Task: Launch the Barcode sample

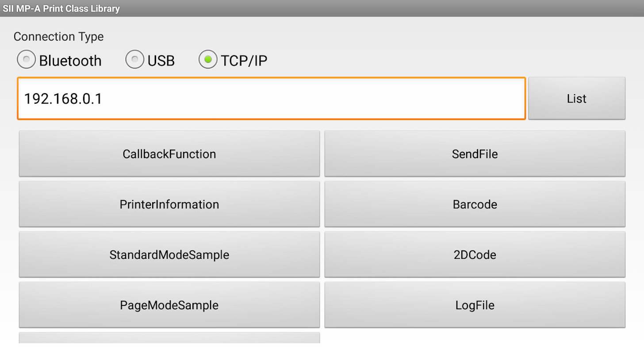Action: [x=475, y=204]
